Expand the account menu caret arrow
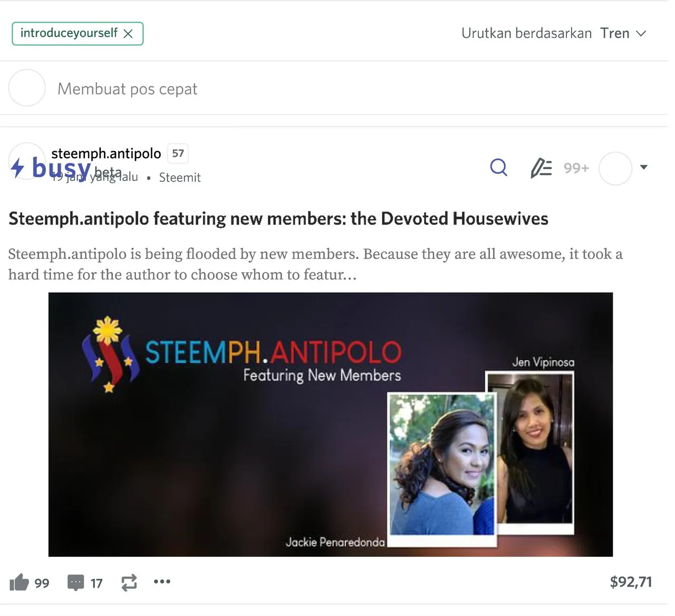 tap(643, 167)
